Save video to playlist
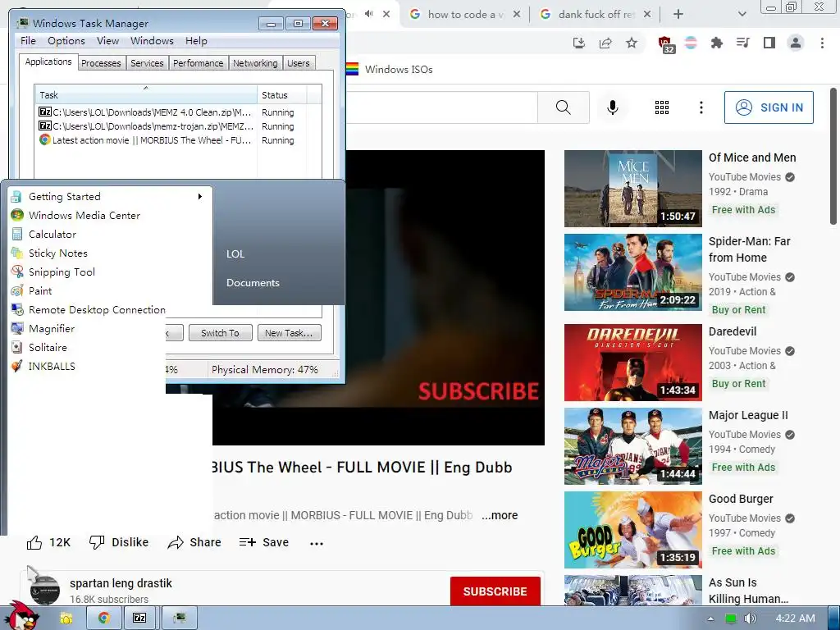840x630 pixels. (263, 543)
